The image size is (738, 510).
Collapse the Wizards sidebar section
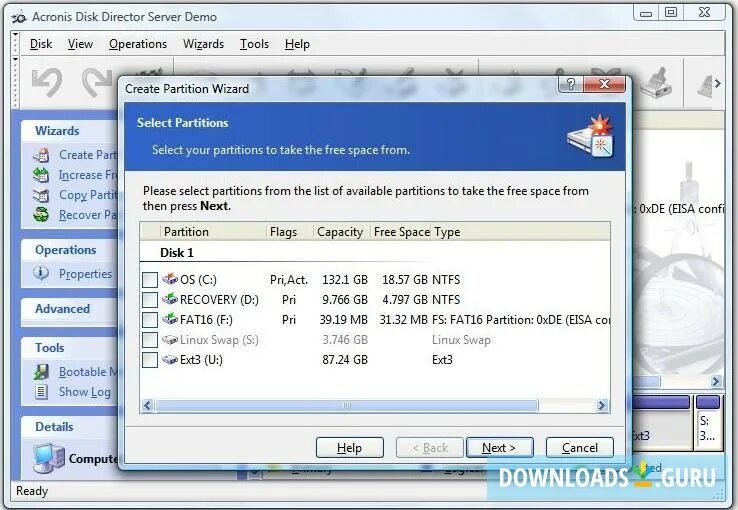(x=70, y=131)
